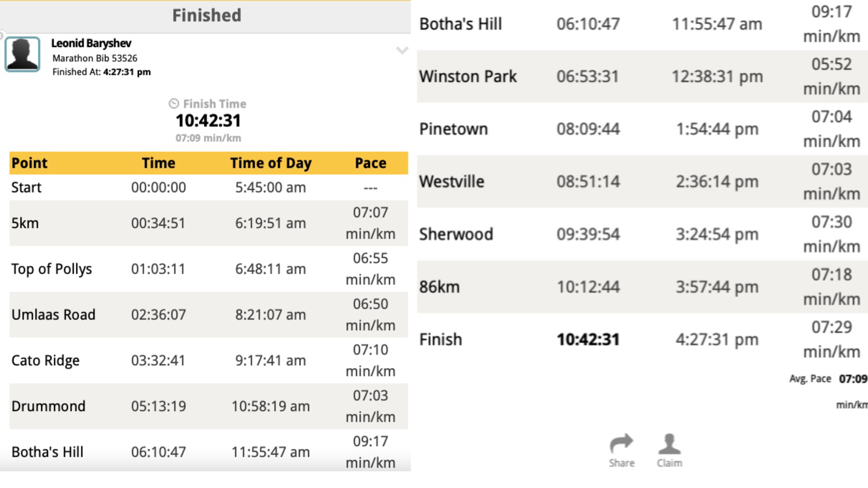This screenshot has height=488, width=868.
Task: Select the Umlaas Road split row
Action: coord(209,315)
